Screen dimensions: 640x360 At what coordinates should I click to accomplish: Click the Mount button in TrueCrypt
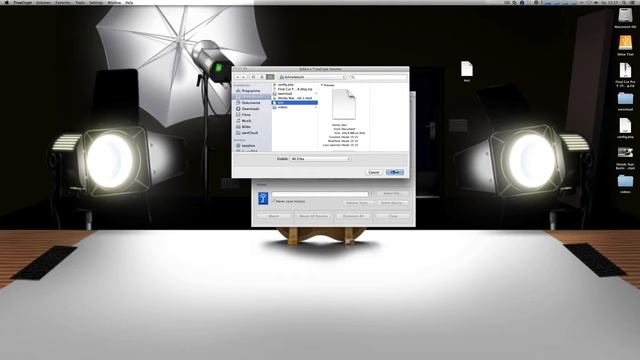[273, 216]
